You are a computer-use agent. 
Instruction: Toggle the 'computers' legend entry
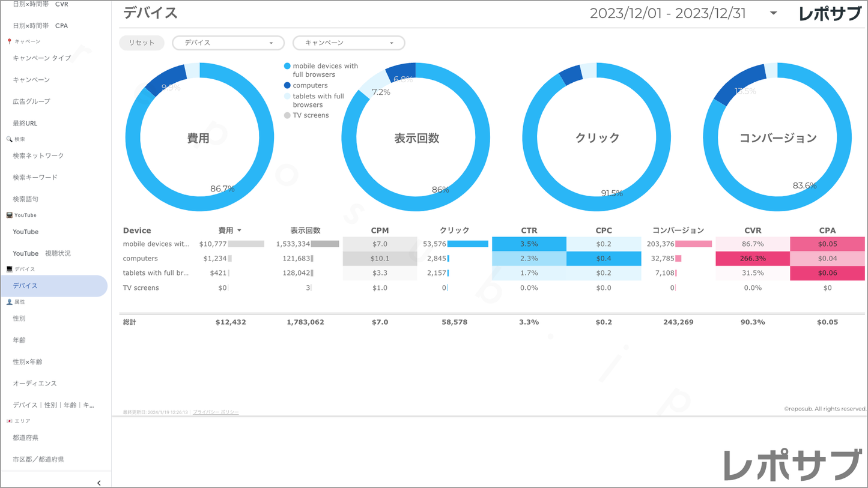(x=309, y=86)
